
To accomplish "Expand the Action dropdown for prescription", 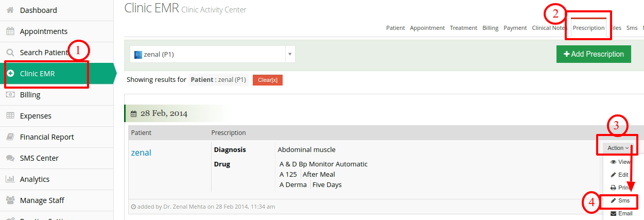I will [617, 148].
